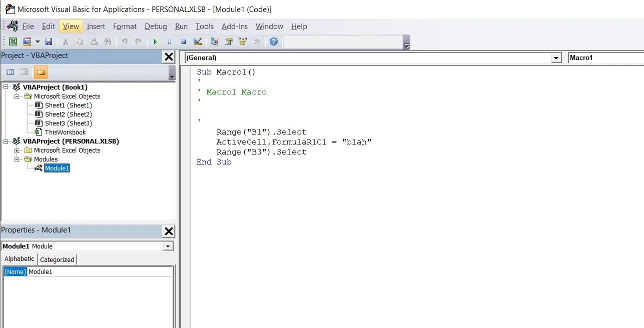The width and height of the screenshot is (644, 328).
Task: Click the View Code icon in Project pane
Action: [x=10, y=72]
